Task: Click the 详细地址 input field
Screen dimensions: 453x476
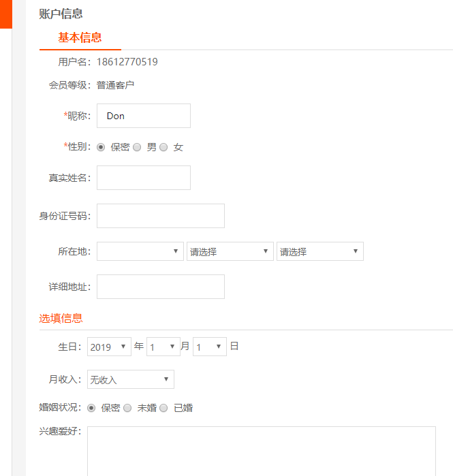Action: [x=161, y=287]
